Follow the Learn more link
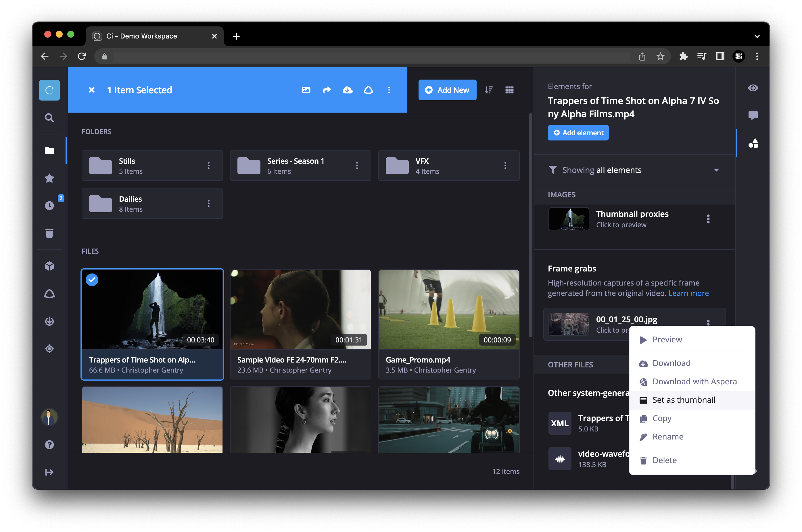Screen dimensions: 802x532 click(x=688, y=293)
